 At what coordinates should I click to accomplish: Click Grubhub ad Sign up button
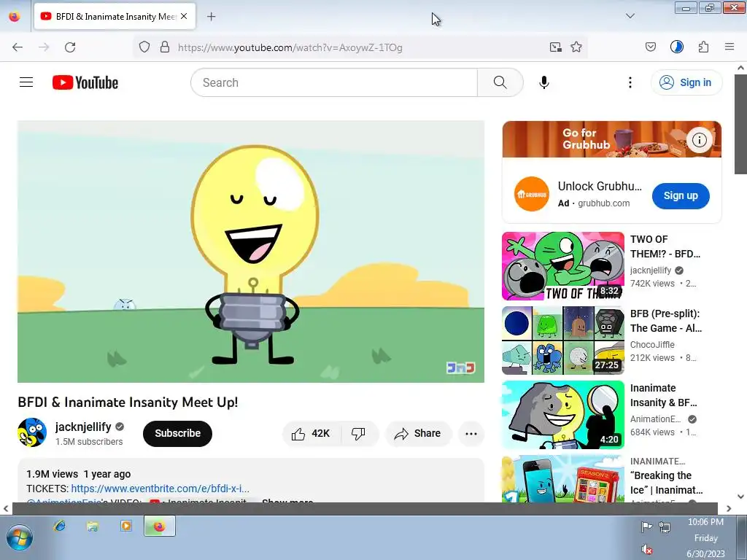tap(681, 195)
